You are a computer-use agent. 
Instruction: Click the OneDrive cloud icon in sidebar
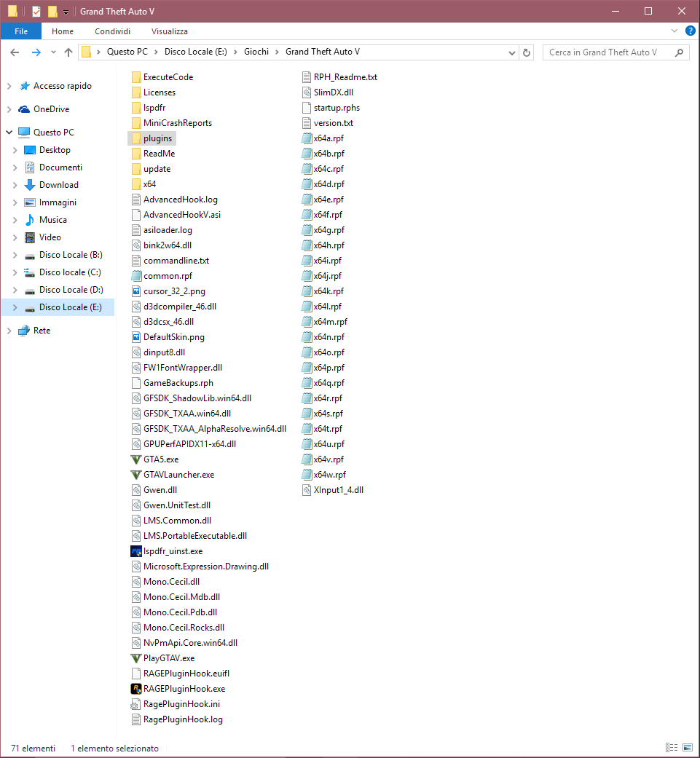[24, 109]
